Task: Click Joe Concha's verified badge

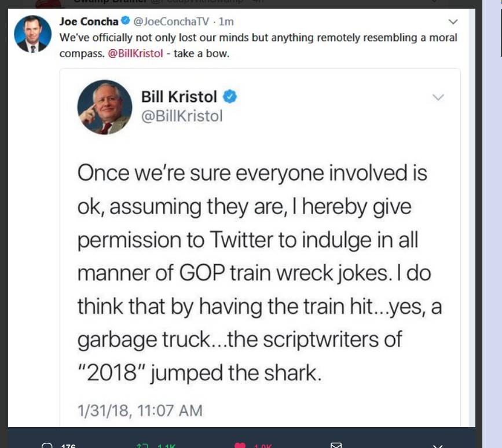Action: (x=124, y=22)
